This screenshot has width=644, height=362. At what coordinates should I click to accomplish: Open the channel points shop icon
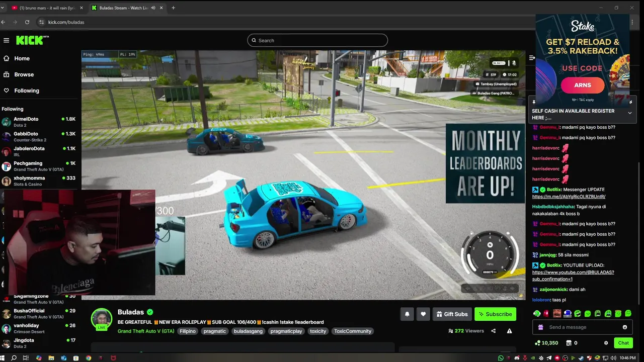tap(569, 343)
